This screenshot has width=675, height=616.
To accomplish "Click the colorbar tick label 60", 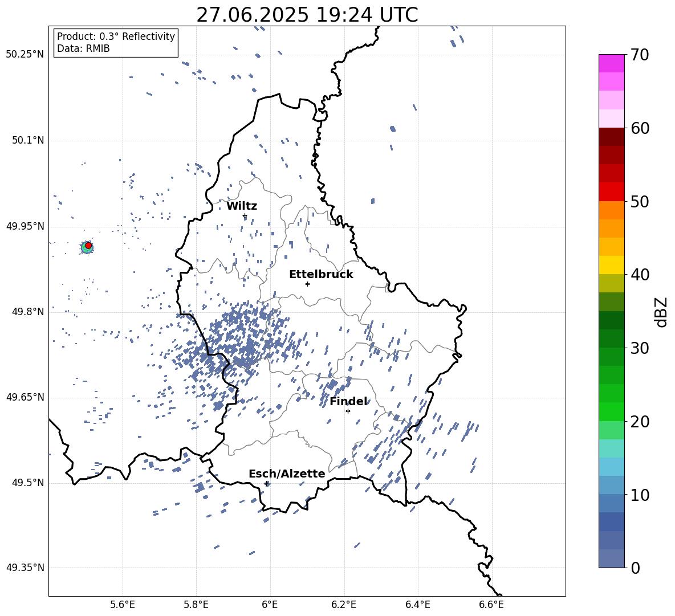I will (x=640, y=128).
